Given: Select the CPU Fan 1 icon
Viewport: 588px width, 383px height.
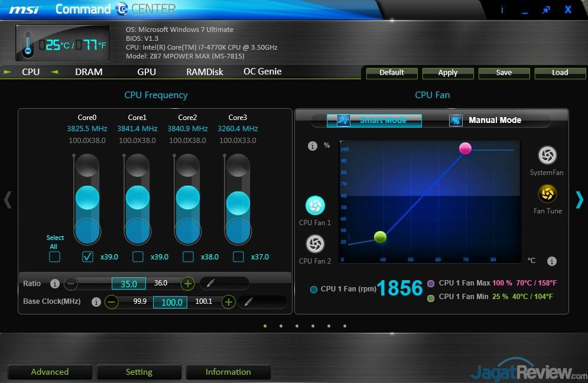Looking at the screenshot, I should (315, 206).
